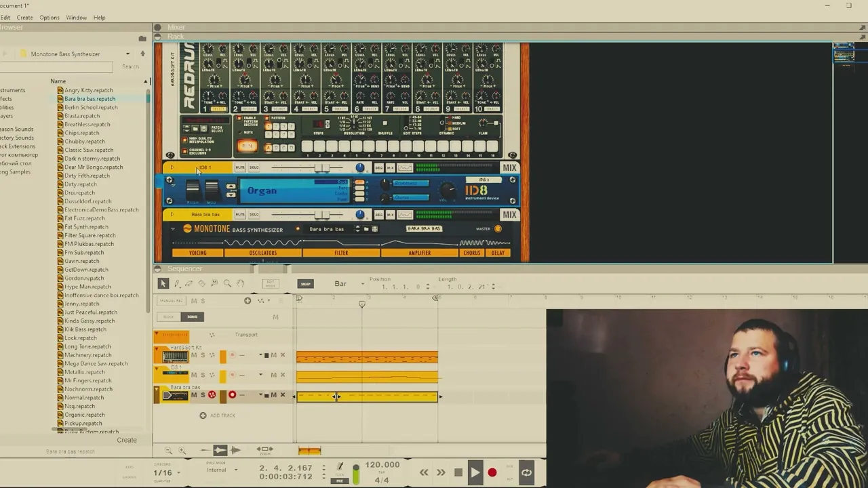The image size is (868, 488).
Task: Select the Eraser tool in sequencer
Action: tap(189, 283)
